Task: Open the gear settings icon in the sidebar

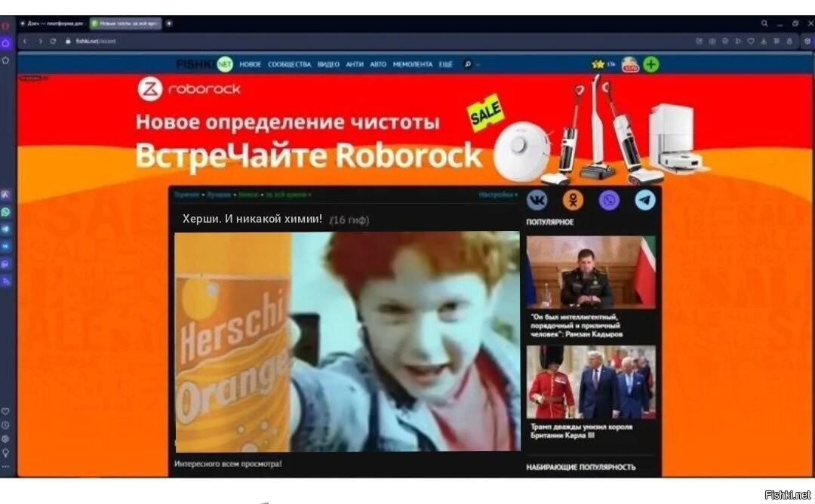Action: pyautogui.click(x=6, y=439)
